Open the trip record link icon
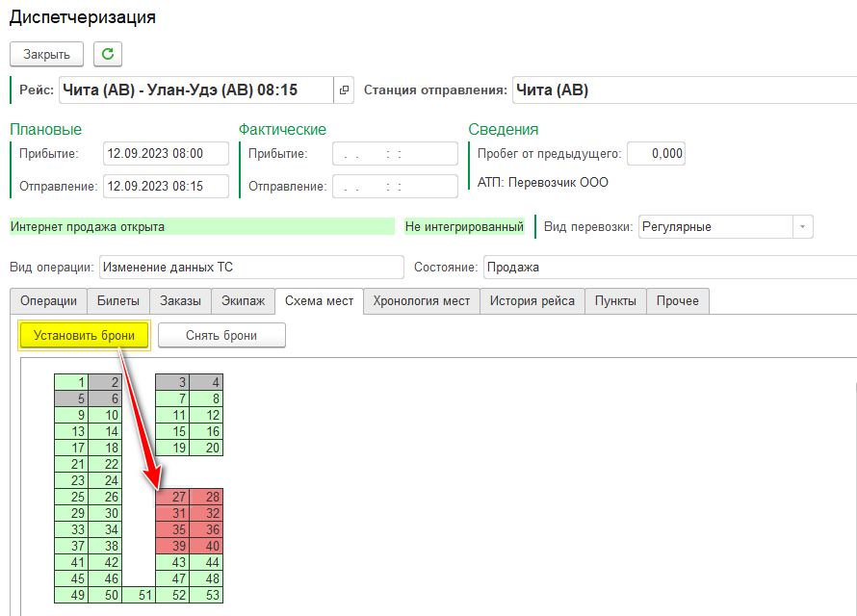The height and width of the screenshot is (616, 857). (x=345, y=90)
